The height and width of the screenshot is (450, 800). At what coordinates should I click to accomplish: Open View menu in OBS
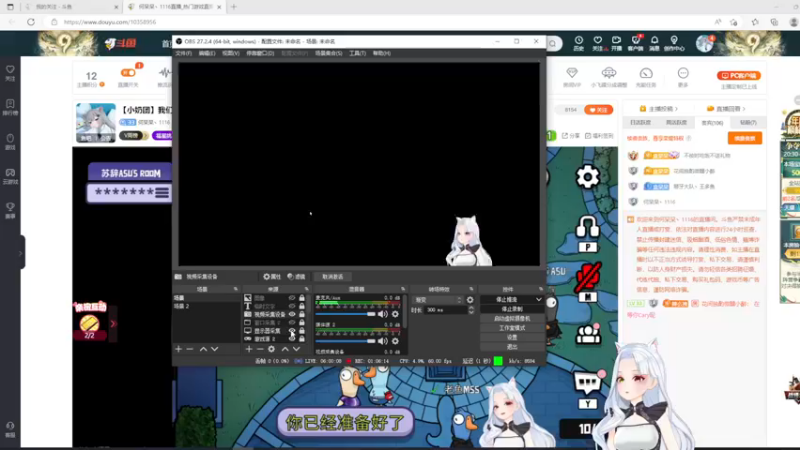[231, 53]
